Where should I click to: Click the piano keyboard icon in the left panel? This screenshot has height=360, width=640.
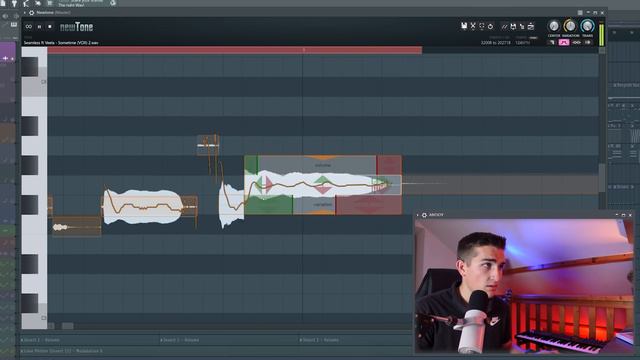tap(14, 25)
